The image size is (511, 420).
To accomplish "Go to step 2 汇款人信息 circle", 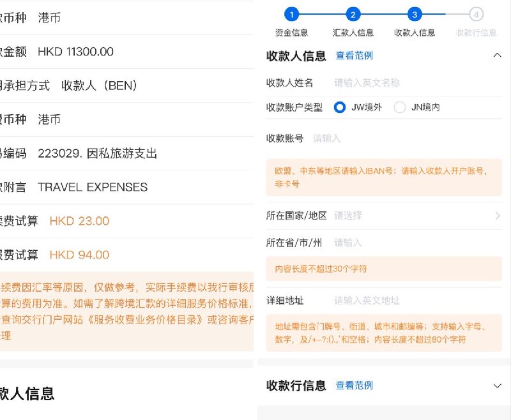I will pyautogui.click(x=353, y=15).
